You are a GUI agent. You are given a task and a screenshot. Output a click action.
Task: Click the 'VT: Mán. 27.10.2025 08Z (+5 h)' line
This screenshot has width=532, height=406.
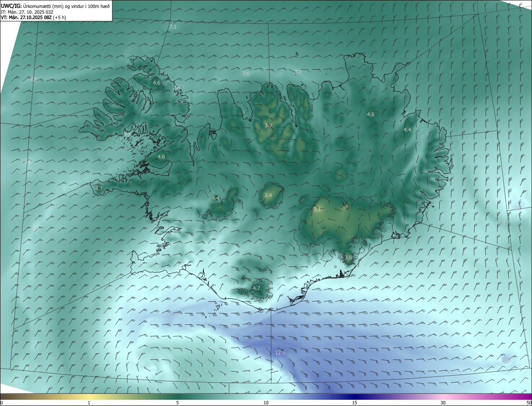click(x=34, y=17)
